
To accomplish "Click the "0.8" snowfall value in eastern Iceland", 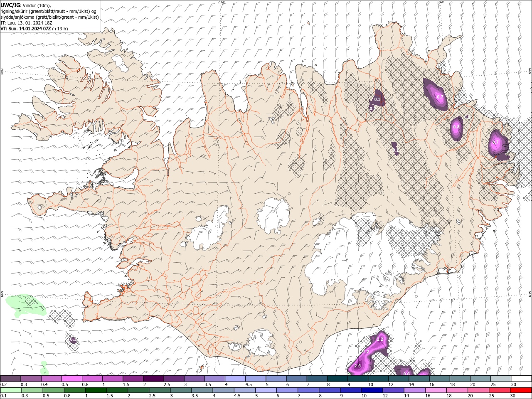I will pyautogui.click(x=456, y=127).
